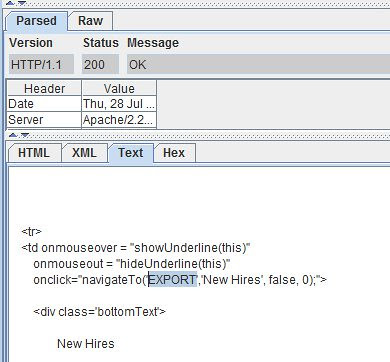Click the 'Status' label
The width and height of the screenshot is (390, 362).
coord(101,43)
